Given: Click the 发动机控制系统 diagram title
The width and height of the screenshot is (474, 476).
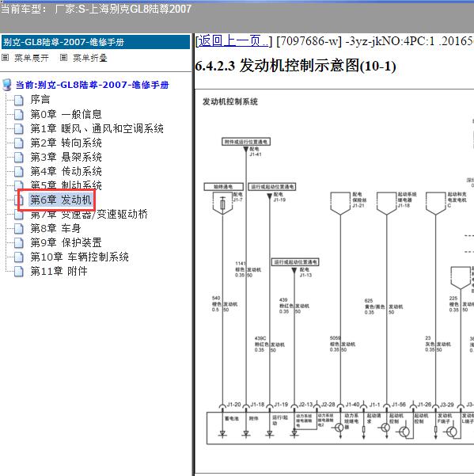Looking at the screenshot, I should [x=230, y=101].
